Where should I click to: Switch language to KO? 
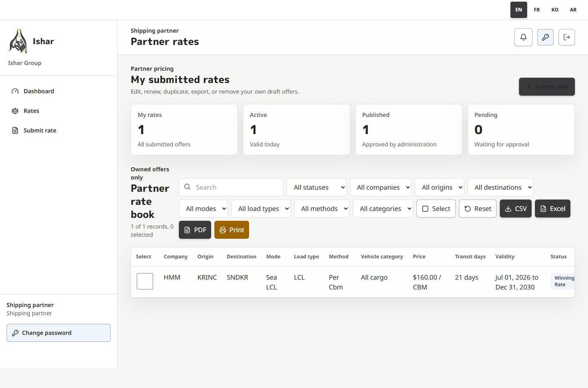[x=555, y=10]
